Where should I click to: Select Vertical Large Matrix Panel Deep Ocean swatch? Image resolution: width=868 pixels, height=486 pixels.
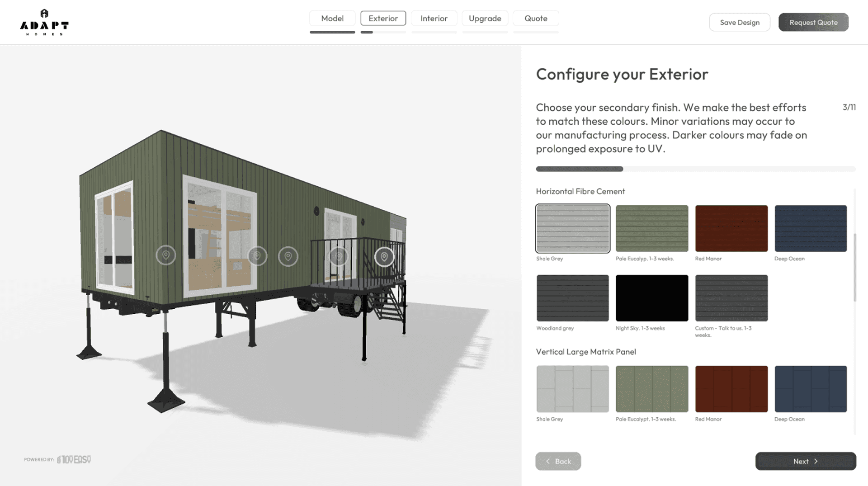point(811,389)
